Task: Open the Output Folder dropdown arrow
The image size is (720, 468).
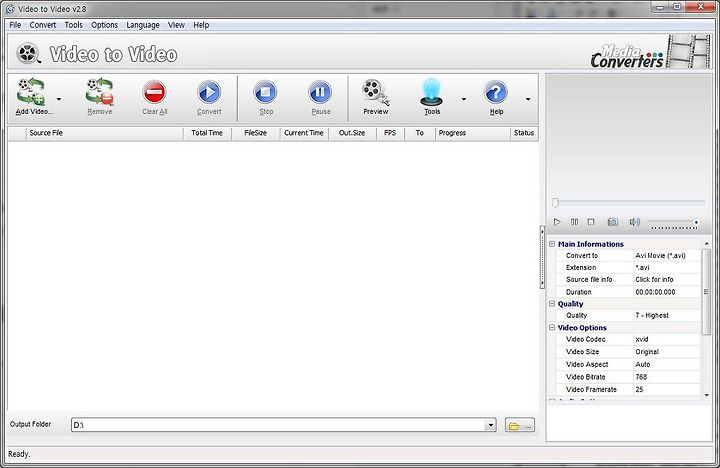Action: click(x=490, y=425)
